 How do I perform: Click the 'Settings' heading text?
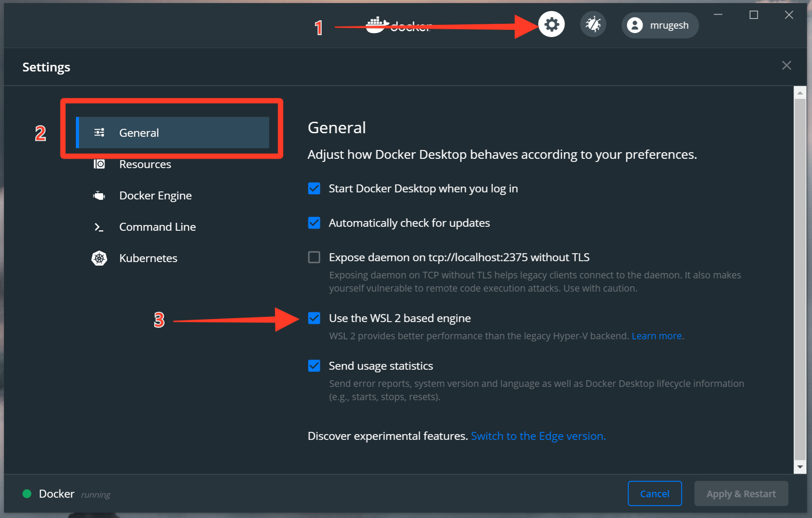click(x=46, y=67)
